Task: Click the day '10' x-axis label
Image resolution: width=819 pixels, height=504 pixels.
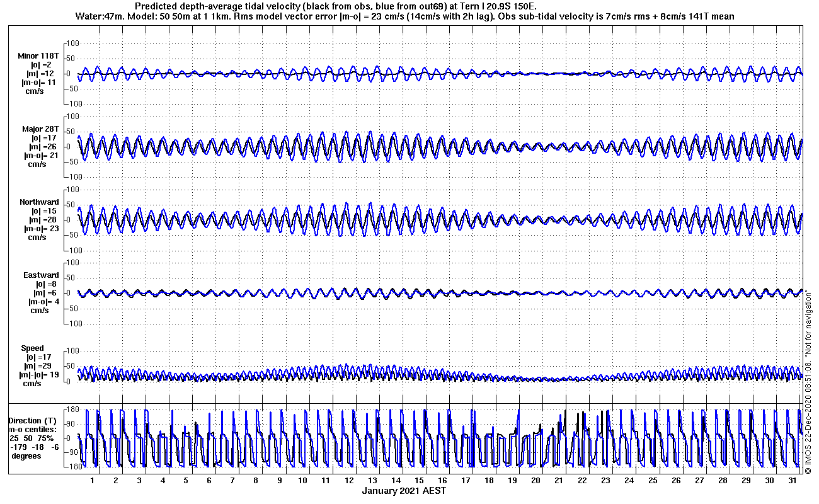Action: pyautogui.click(x=302, y=481)
